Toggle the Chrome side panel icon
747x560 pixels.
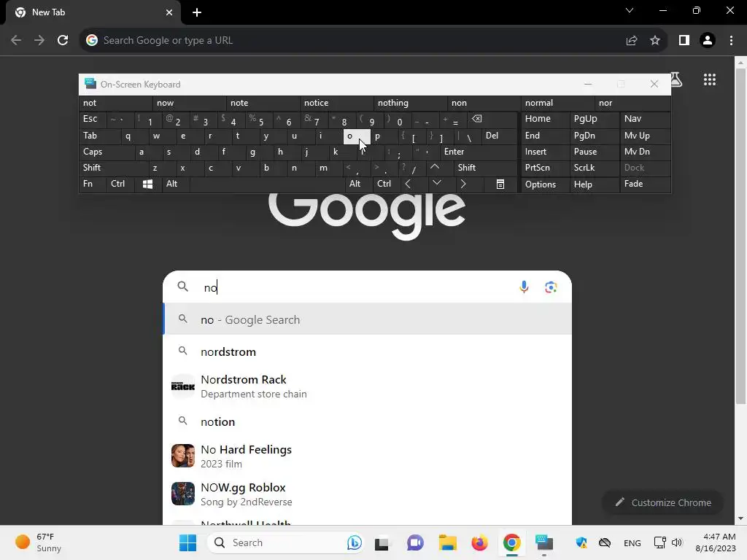[x=684, y=40]
